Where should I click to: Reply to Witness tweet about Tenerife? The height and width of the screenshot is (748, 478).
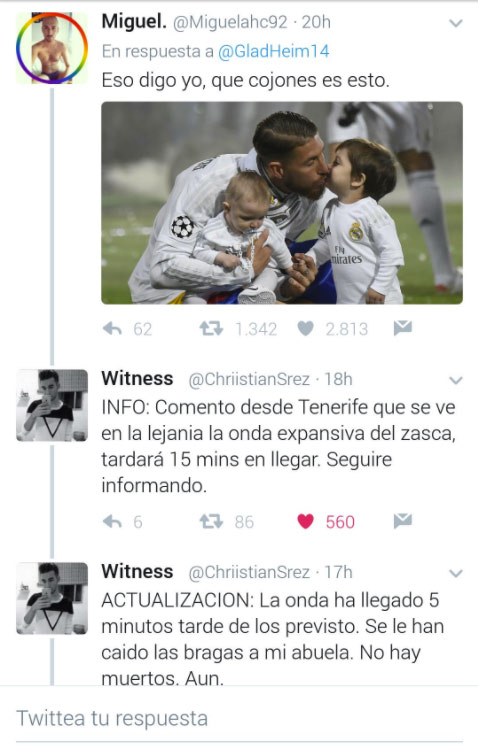[x=113, y=521]
